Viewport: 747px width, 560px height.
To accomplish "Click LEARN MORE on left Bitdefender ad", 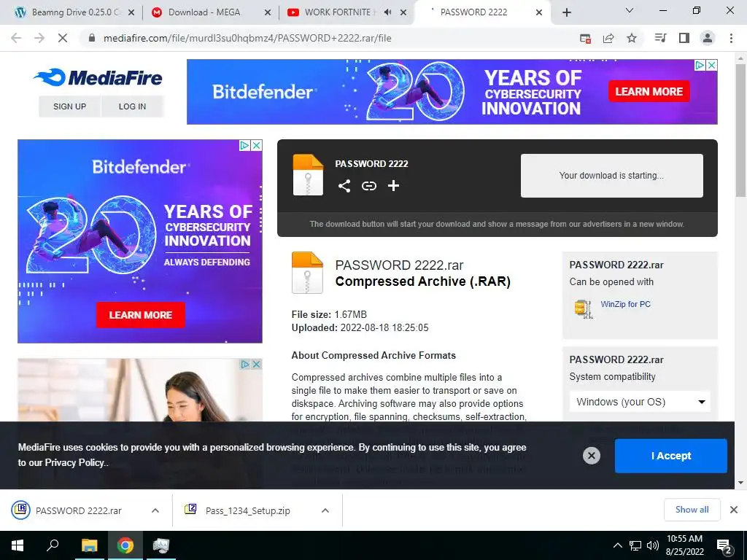I will 141,315.
